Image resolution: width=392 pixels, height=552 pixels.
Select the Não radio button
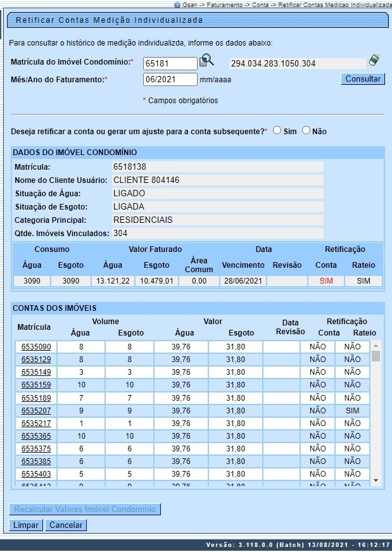point(307,130)
